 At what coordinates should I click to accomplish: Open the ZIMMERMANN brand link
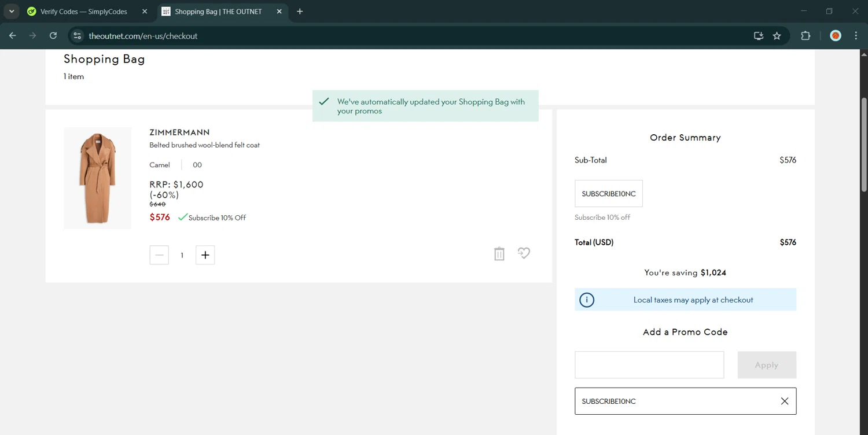179,132
